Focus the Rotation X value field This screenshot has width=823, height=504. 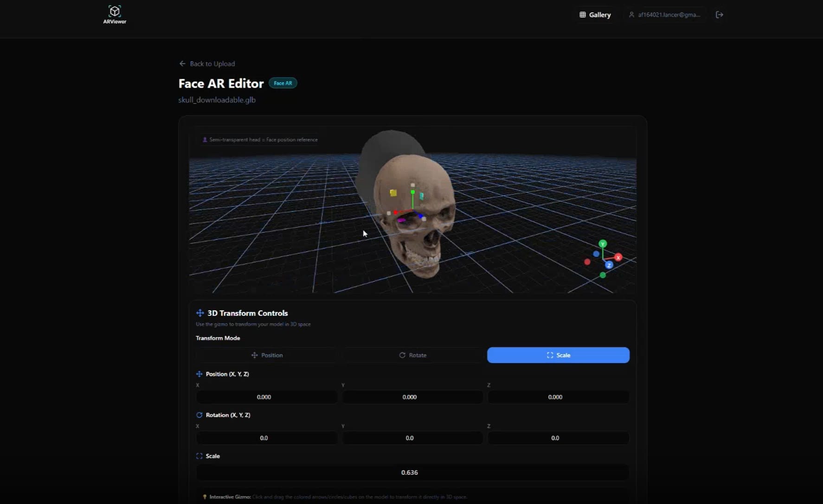coord(267,438)
